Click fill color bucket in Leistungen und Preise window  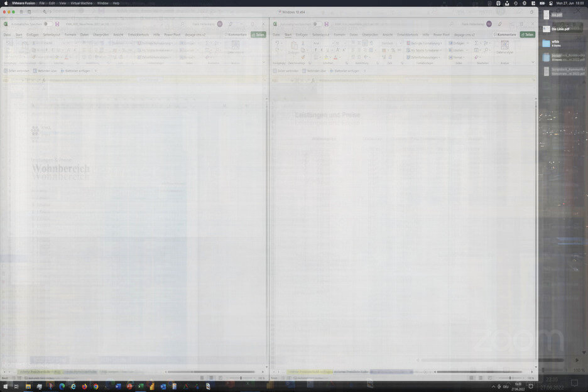[326, 57]
